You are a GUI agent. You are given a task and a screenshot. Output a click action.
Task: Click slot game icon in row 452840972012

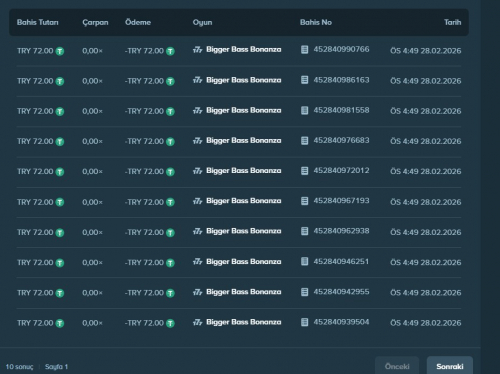point(198,171)
